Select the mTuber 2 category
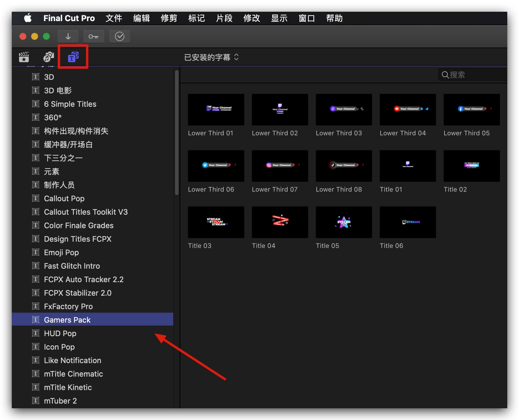The height and width of the screenshot is (420, 519). click(x=92, y=401)
